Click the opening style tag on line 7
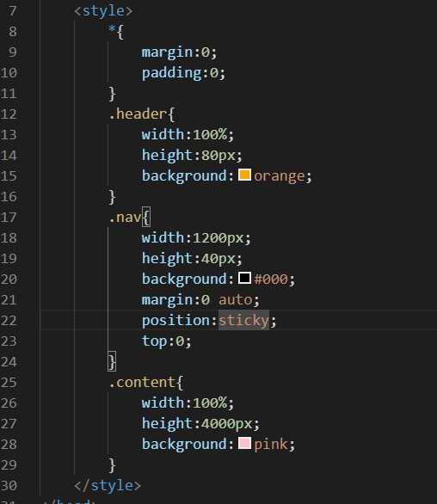Viewport: 437px width, 504px height. pos(103,11)
